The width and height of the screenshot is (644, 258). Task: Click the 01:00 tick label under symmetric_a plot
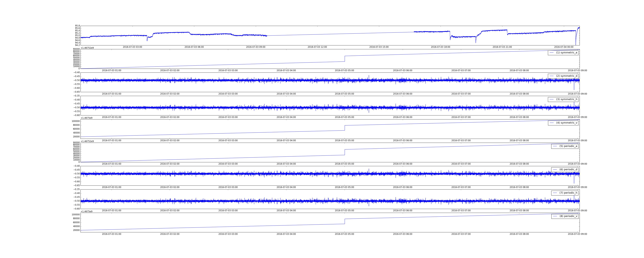[x=112, y=70]
